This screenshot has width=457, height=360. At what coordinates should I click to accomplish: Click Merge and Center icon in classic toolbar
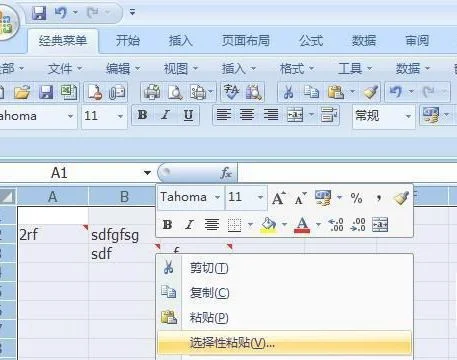[x=295, y=115]
